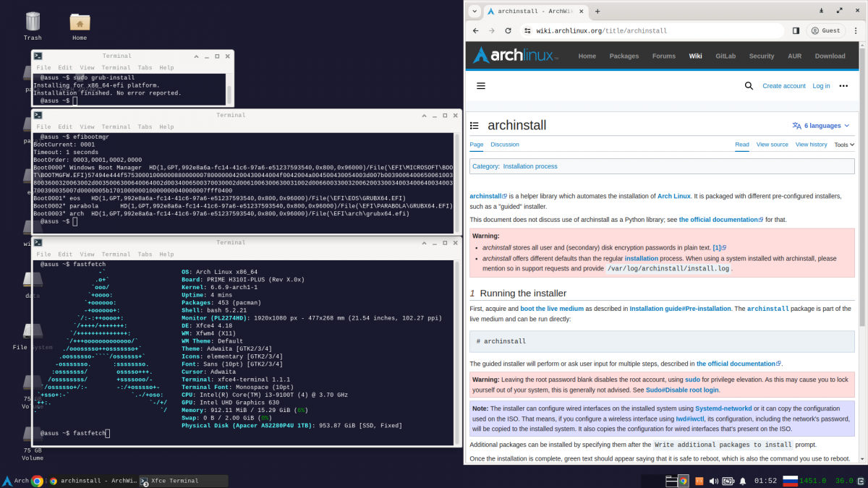Screen dimensions: 868x488
Task: Go to Forums in Arch navbar
Action: click(664, 56)
